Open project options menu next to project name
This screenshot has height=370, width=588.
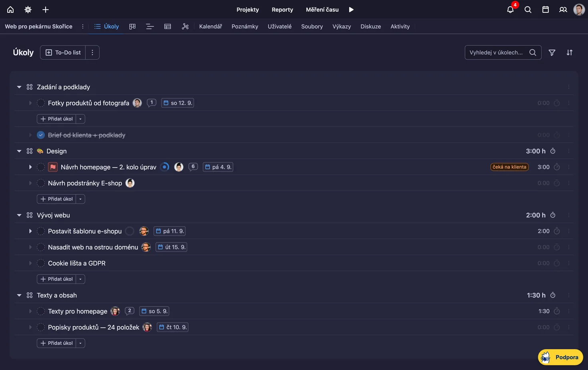point(83,26)
